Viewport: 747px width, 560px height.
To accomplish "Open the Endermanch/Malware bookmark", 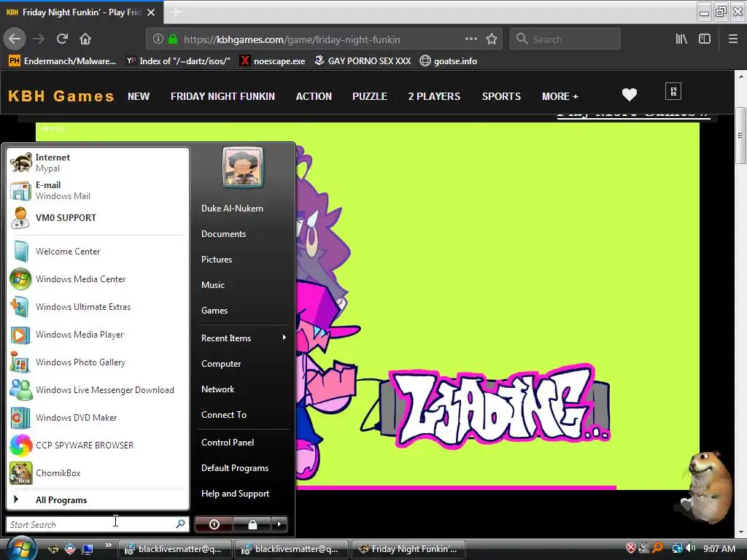I will pyautogui.click(x=63, y=61).
